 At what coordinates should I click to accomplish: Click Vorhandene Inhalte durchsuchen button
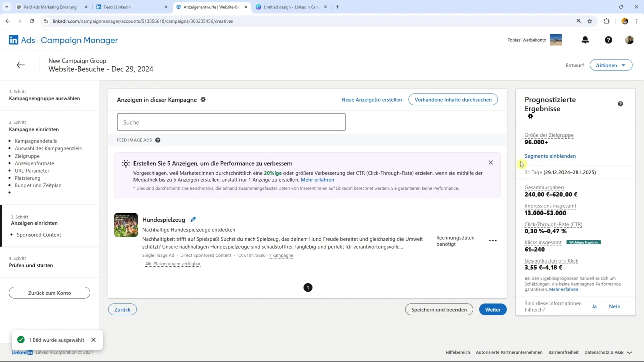tap(453, 100)
